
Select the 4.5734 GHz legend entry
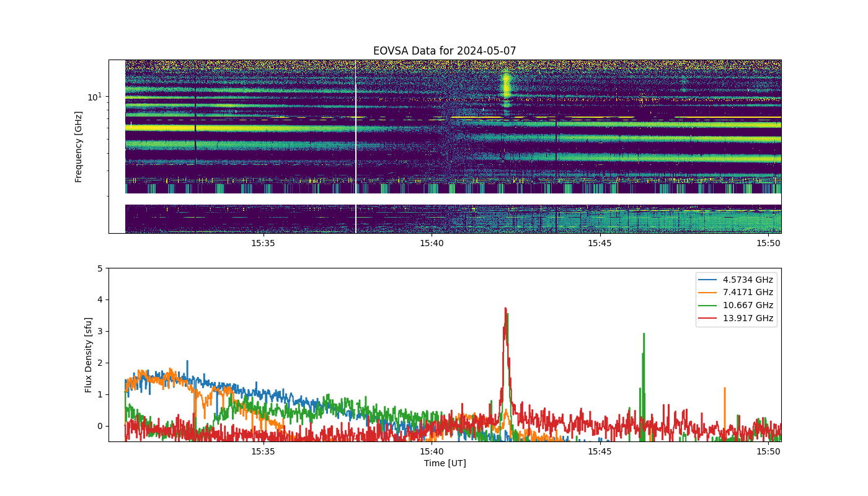click(x=736, y=280)
